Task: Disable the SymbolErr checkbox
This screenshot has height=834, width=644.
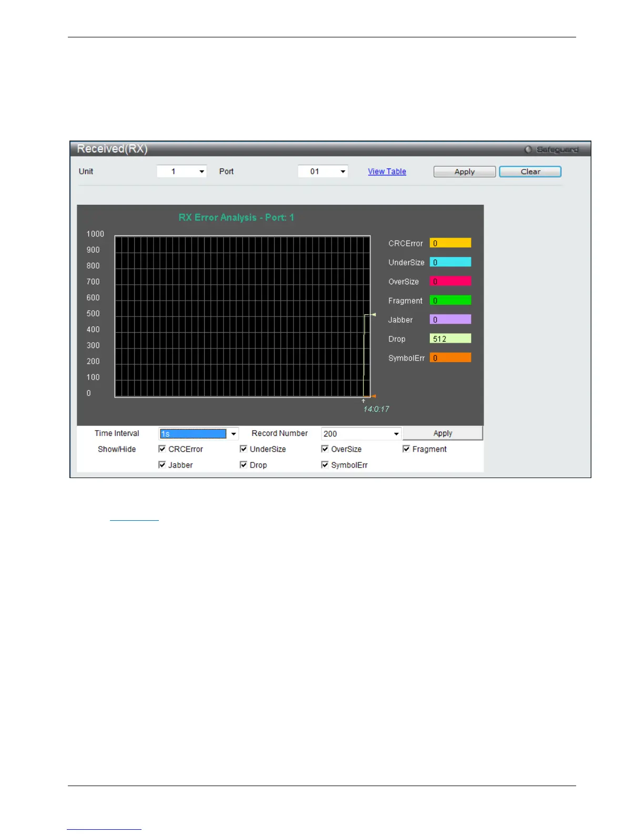Action: coord(325,465)
